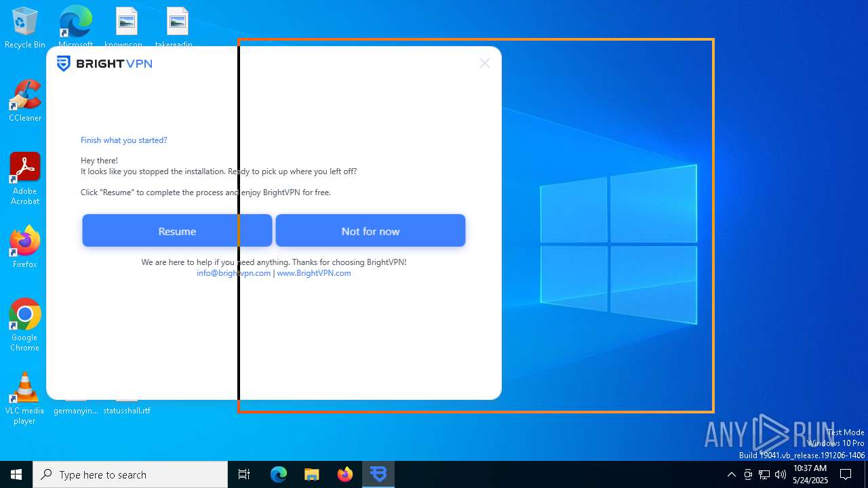Screen dimensions: 868x488
Task: Click the "Finish what you started?" heading
Action: click(x=123, y=140)
